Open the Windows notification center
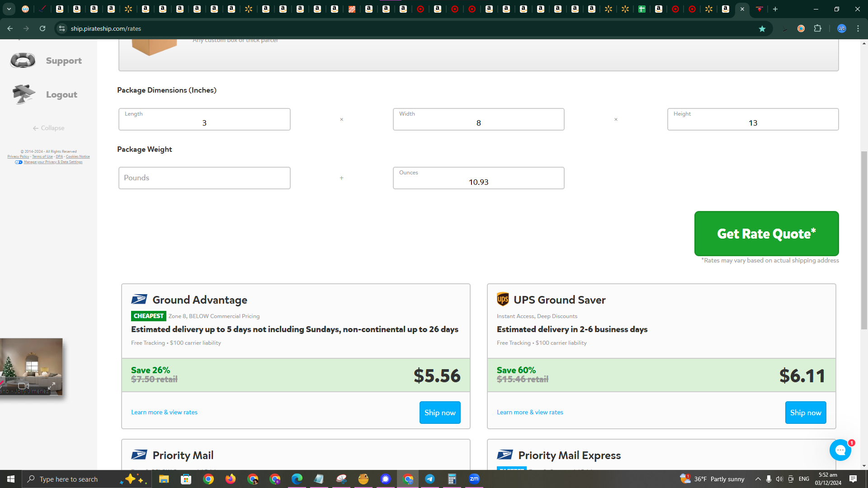The height and width of the screenshot is (488, 868). [x=853, y=479]
